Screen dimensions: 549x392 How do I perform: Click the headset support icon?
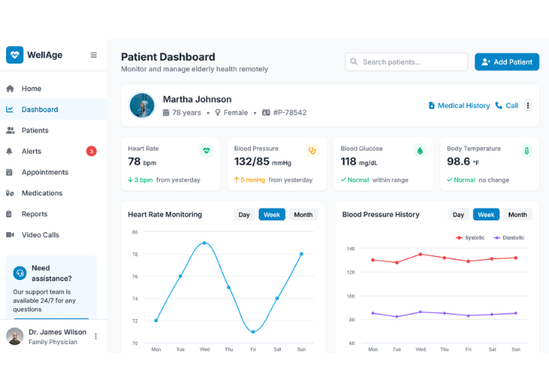20,273
